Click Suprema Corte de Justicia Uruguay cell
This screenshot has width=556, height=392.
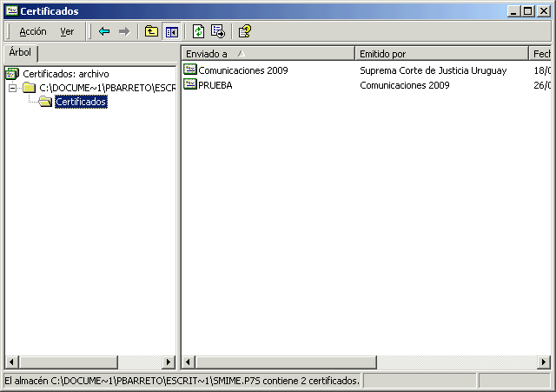tap(433, 70)
